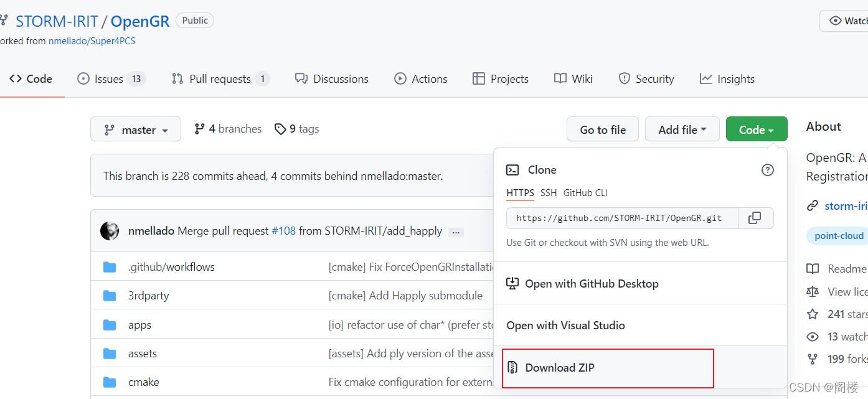Open the OpenGR repository link
Screen dimensions: 868x399
click(x=140, y=21)
